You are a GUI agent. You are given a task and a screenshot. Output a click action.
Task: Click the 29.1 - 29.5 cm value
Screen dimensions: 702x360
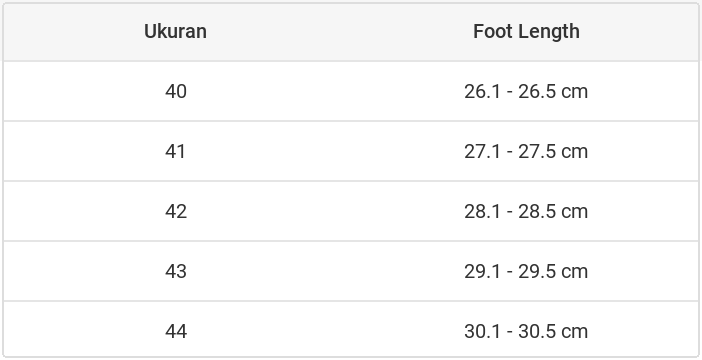pos(526,271)
